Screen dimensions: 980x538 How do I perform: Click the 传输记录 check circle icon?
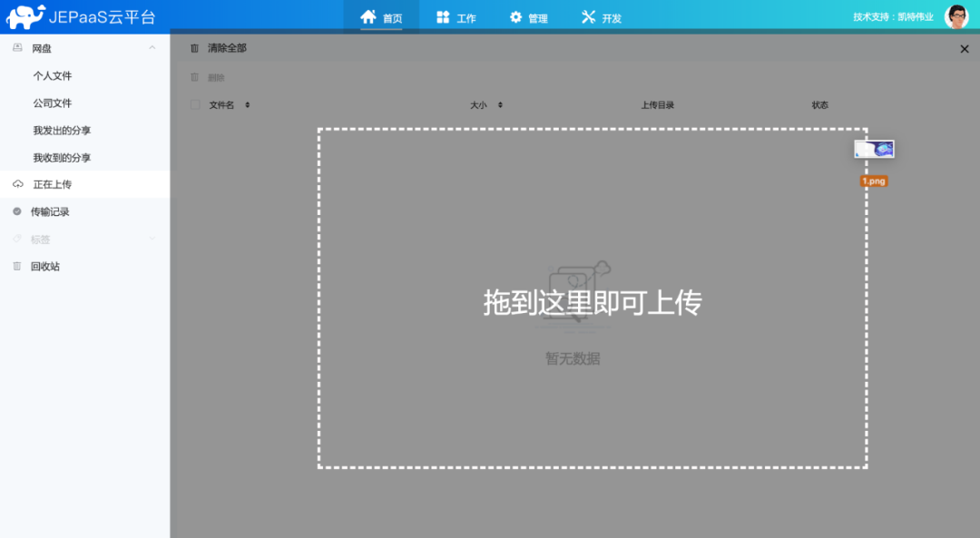[x=17, y=211]
